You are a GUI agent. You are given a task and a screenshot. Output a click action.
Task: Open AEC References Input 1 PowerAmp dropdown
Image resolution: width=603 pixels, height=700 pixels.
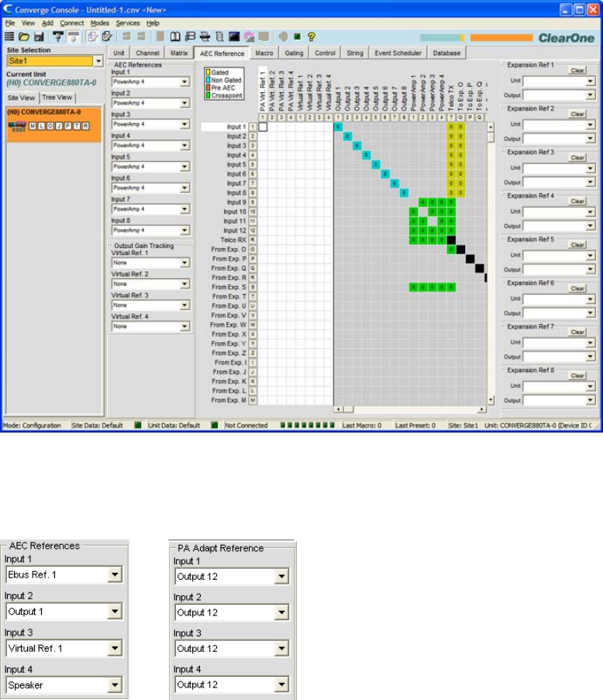click(184, 81)
